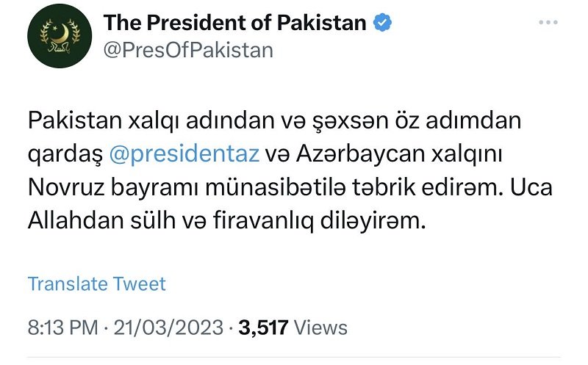
Task: Click "The President of Pakistan" display name
Action: tap(235, 23)
